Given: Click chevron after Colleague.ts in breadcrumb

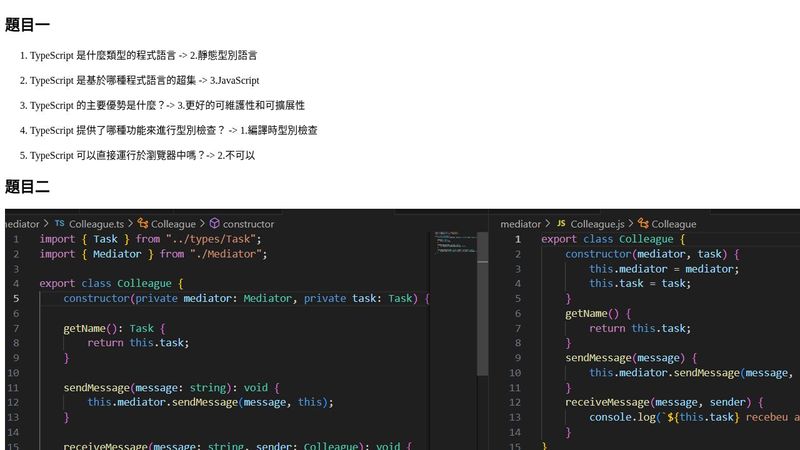Looking at the screenshot, I should (130, 224).
